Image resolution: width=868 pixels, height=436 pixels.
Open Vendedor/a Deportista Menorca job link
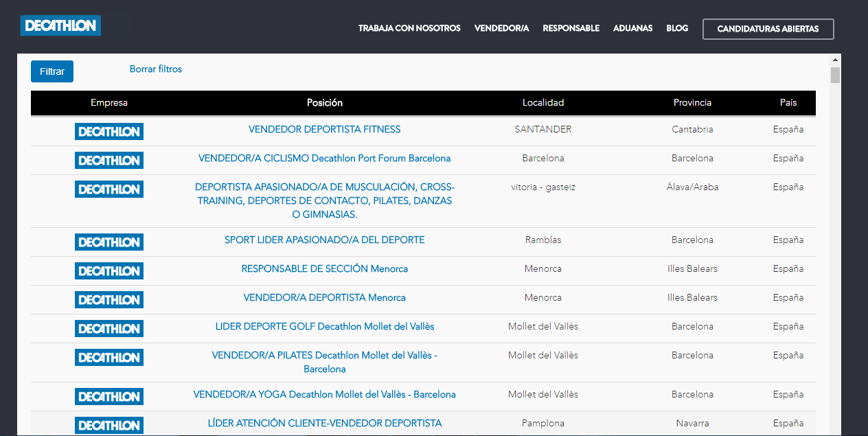(325, 298)
